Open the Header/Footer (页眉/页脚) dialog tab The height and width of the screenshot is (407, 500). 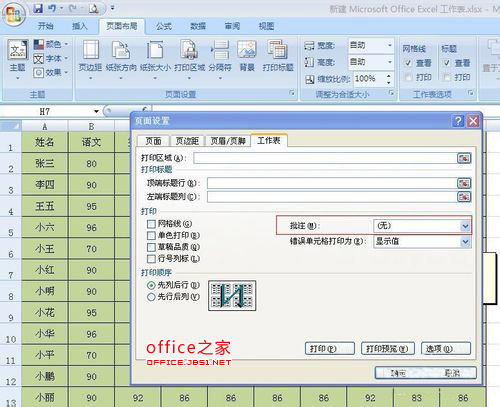[x=228, y=141]
